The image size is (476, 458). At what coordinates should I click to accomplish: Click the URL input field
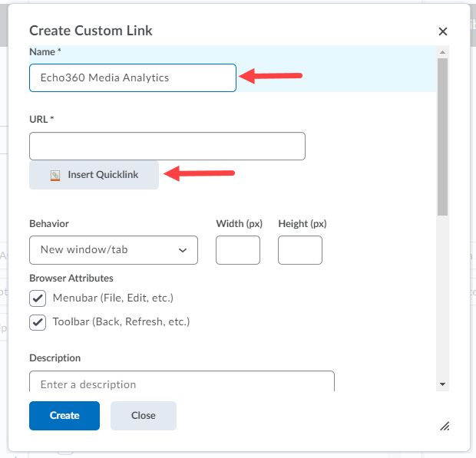tap(167, 146)
